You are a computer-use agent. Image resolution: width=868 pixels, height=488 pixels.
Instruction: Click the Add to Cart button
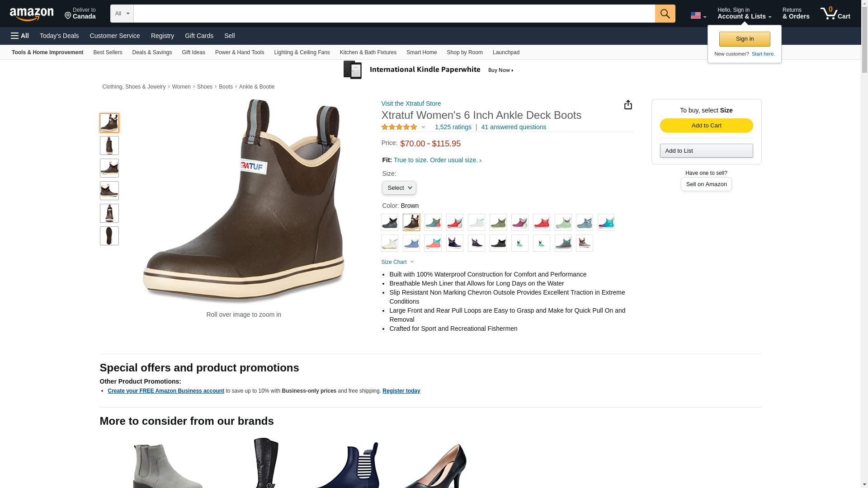click(706, 125)
